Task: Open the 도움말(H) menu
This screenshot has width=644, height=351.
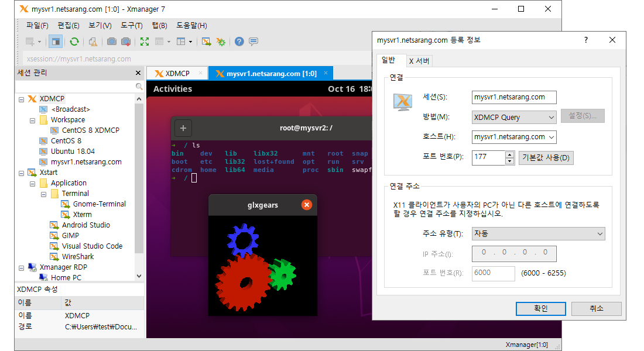Action: coord(191,26)
